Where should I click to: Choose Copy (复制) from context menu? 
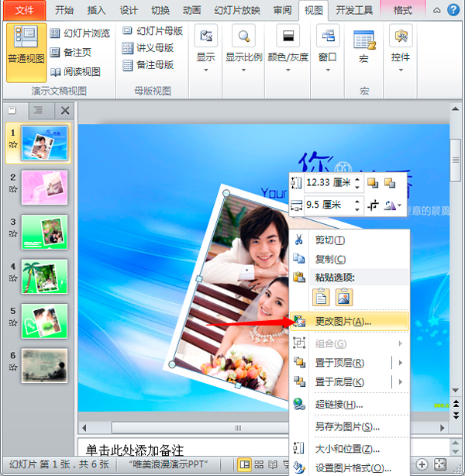coord(350,259)
